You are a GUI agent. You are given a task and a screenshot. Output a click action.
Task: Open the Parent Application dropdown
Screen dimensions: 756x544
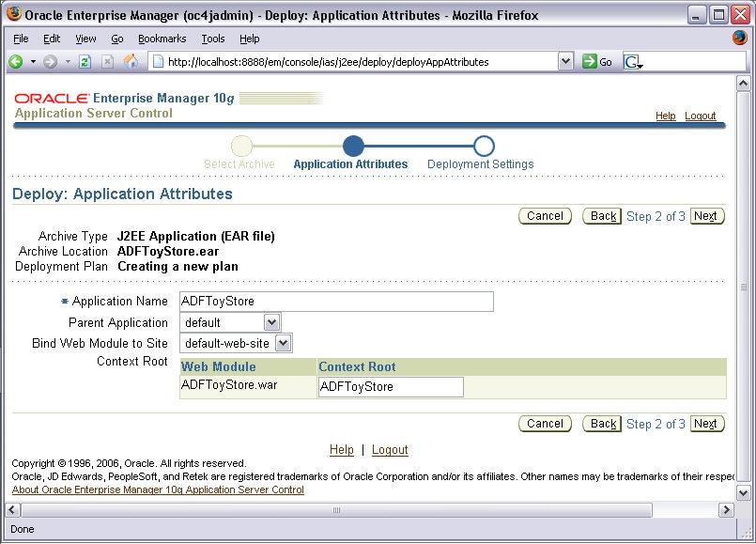coord(272,322)
